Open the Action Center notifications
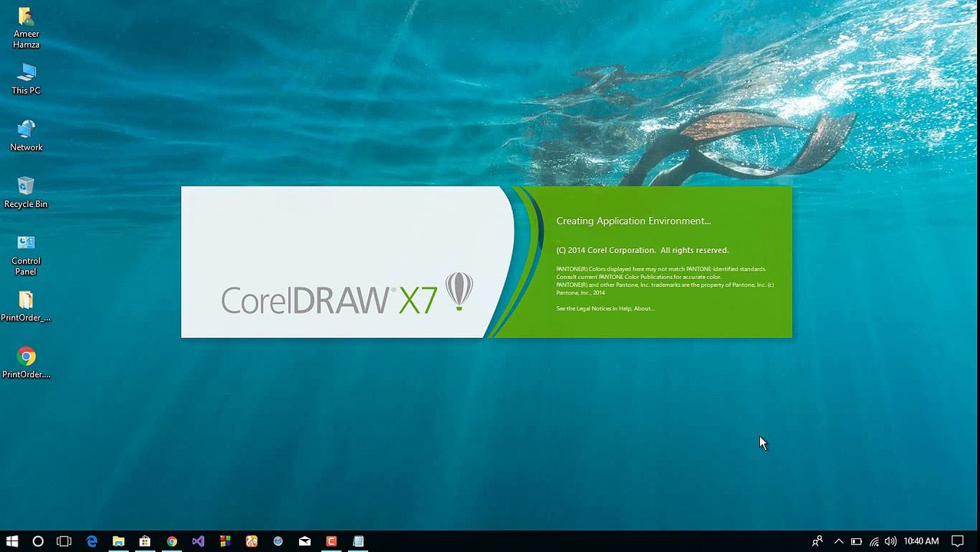This screenshot has width=980, height=552. (x=957, y=541)
